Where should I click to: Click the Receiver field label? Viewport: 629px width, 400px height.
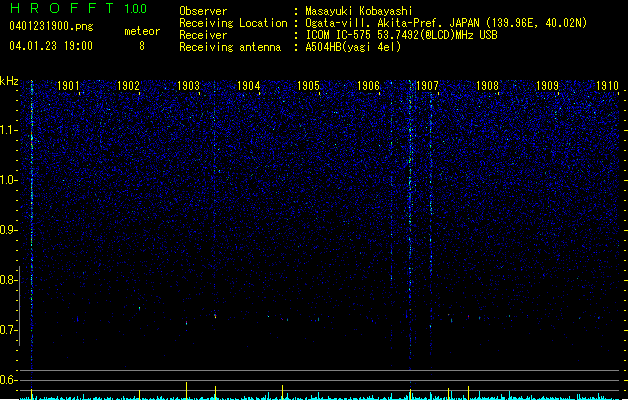(x=203, y=35)
